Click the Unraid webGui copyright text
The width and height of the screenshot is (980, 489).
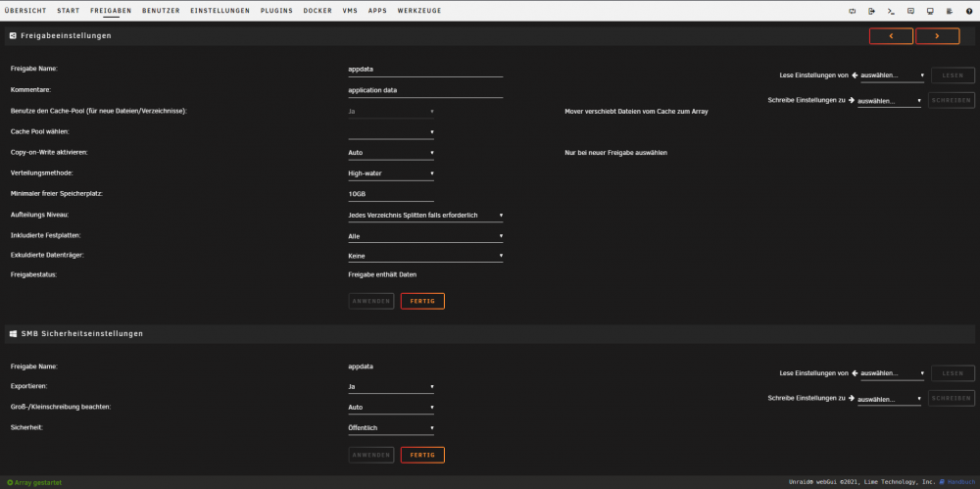click(x=862, y=482)
